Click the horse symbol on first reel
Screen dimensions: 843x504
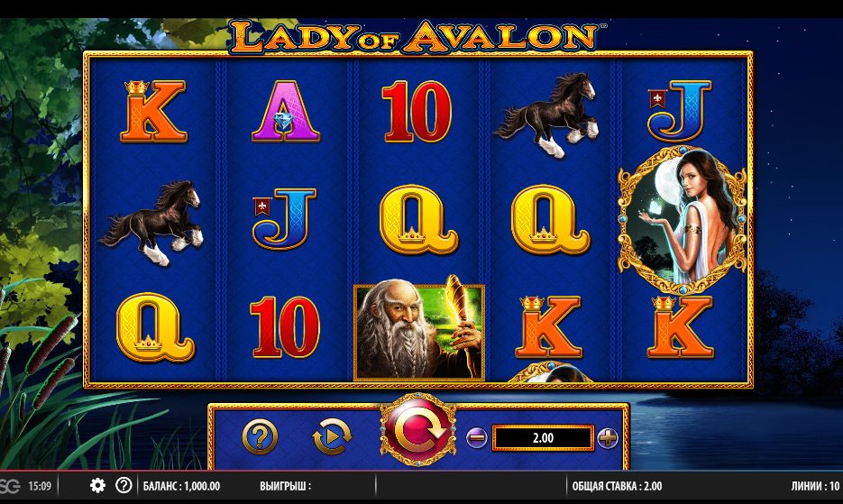click(154, 223)
